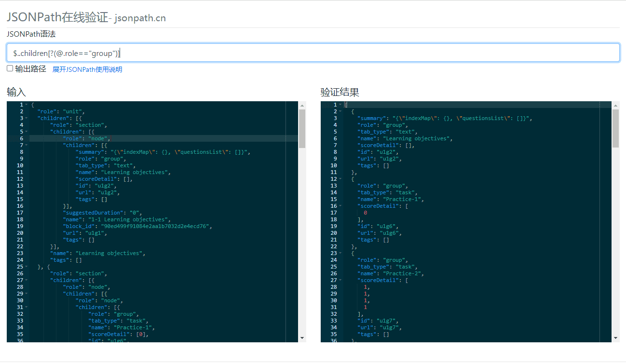Click the result panel scroll-down arrow
Image resolution: width=626 pixels, height=364 pixels.
click(616, 338)
